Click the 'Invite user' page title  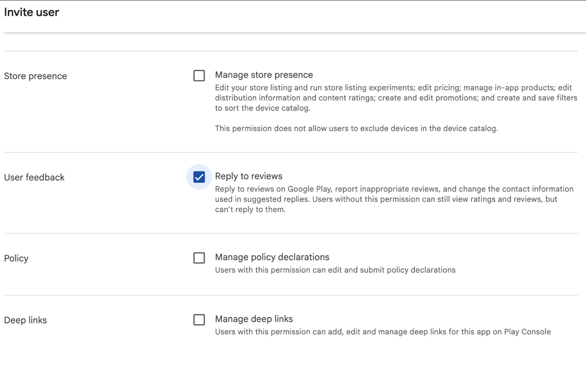(x=32, y=13)
